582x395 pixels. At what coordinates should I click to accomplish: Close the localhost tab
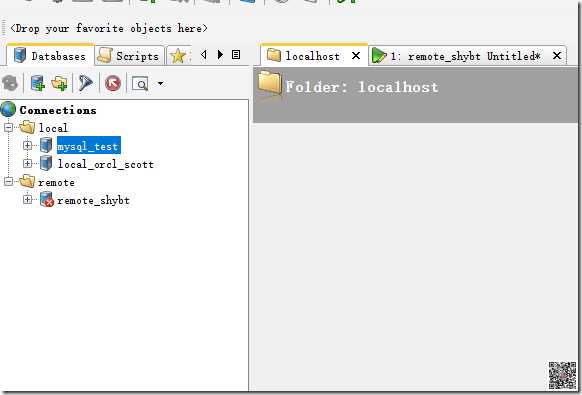356,56
